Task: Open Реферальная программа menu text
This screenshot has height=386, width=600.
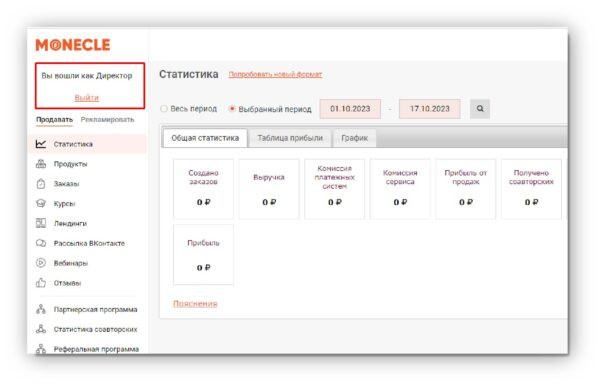Action: [96, 349]
